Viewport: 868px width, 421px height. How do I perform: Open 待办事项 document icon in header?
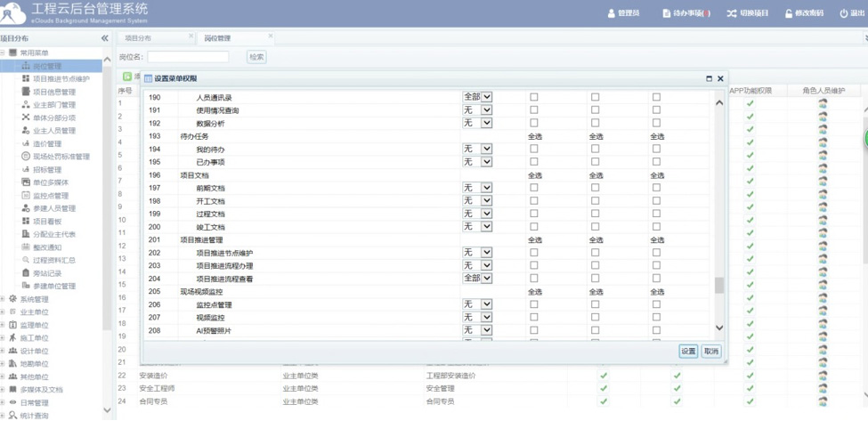coord(667,13)
